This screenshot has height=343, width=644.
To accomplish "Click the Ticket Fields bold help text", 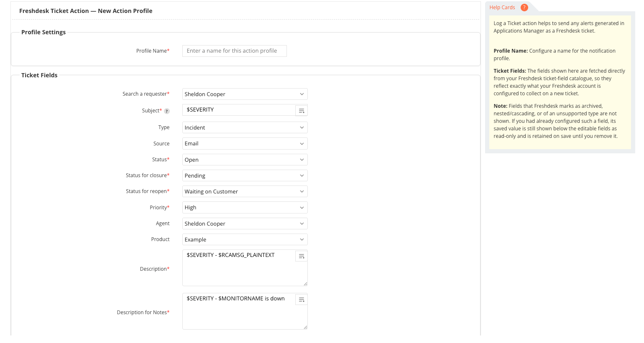I will (x=510, y=71).
